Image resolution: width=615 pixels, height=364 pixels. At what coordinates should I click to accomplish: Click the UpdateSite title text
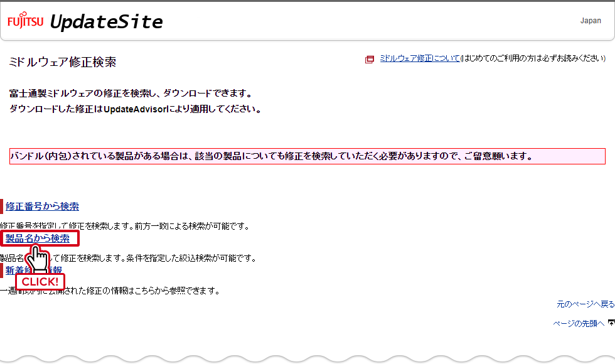(x=106, y=21)
